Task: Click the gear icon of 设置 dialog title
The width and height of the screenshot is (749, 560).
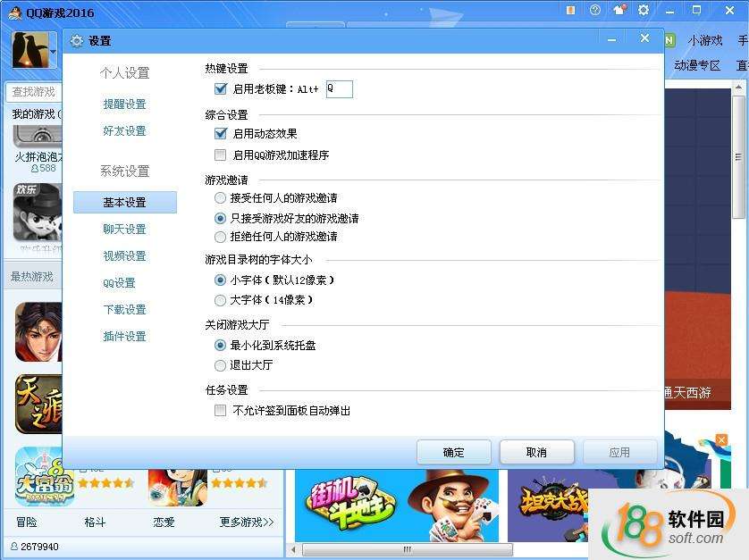Action: (x=77, y=41)
